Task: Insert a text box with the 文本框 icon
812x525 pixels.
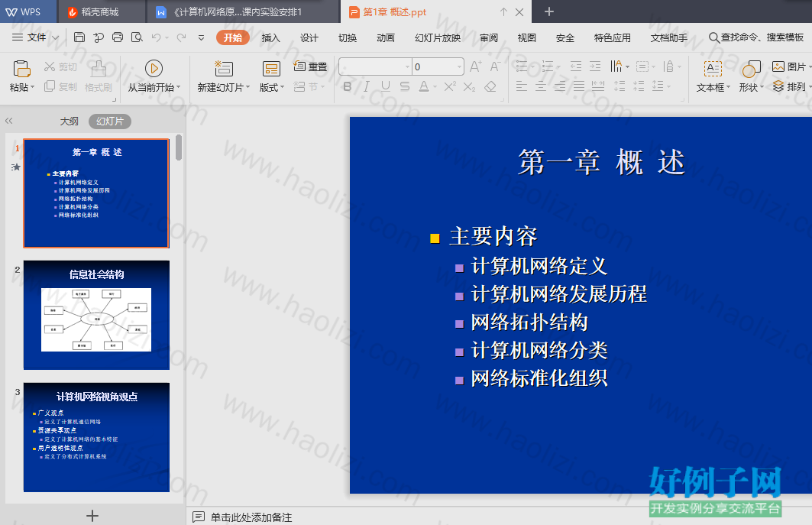Action: (x=713, y=69)
